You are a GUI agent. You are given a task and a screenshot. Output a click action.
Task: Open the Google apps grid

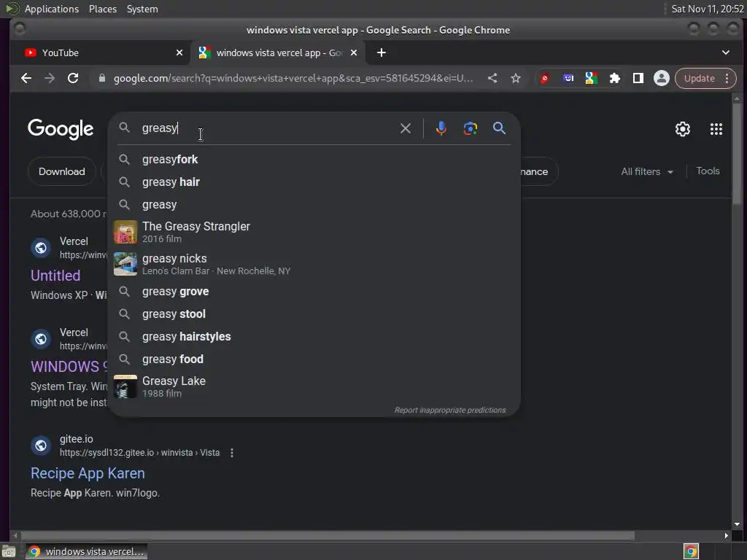716,129
